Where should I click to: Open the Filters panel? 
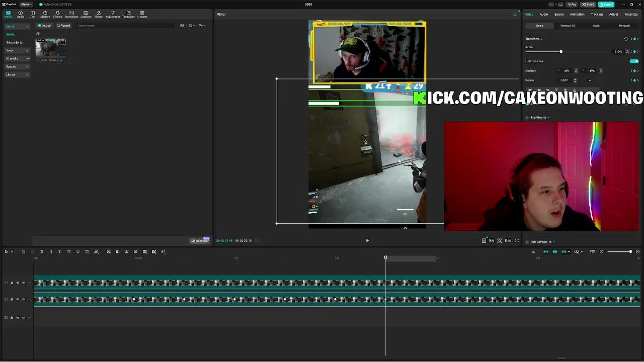pyautogui.click(x=98, y=14)
